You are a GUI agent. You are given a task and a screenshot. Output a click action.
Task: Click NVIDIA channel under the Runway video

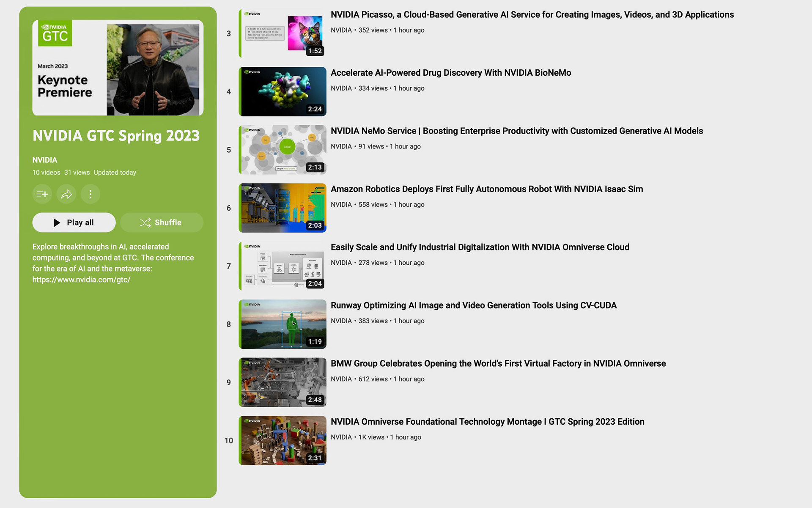[341, 321]
